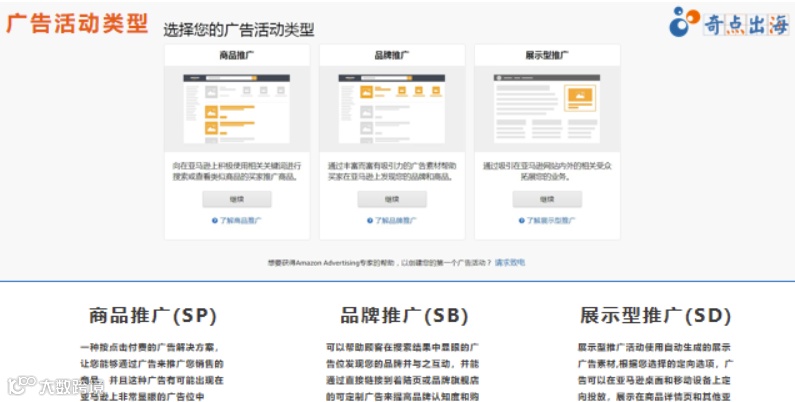This screenshot has width=795, height=402.
Task: Click 继续 button under 商品推广 card
Action: coord(237,199)
